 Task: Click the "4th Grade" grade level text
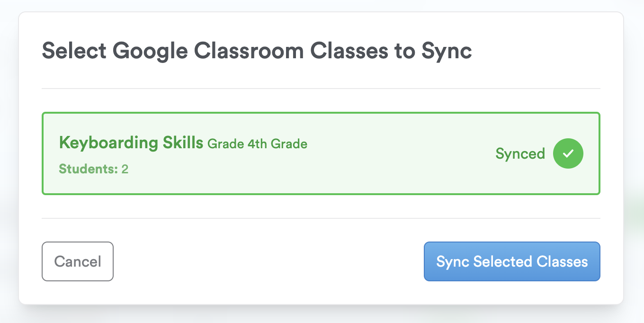coord(277,144)
